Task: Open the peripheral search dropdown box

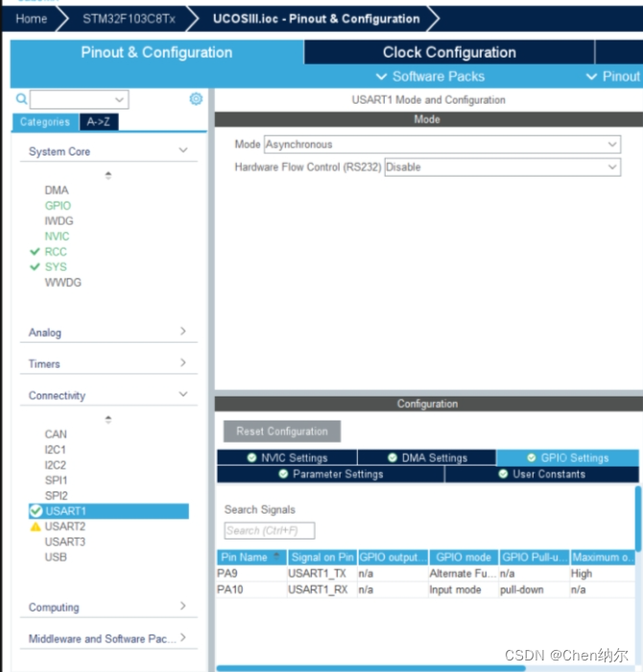Action: coord(80,100)
